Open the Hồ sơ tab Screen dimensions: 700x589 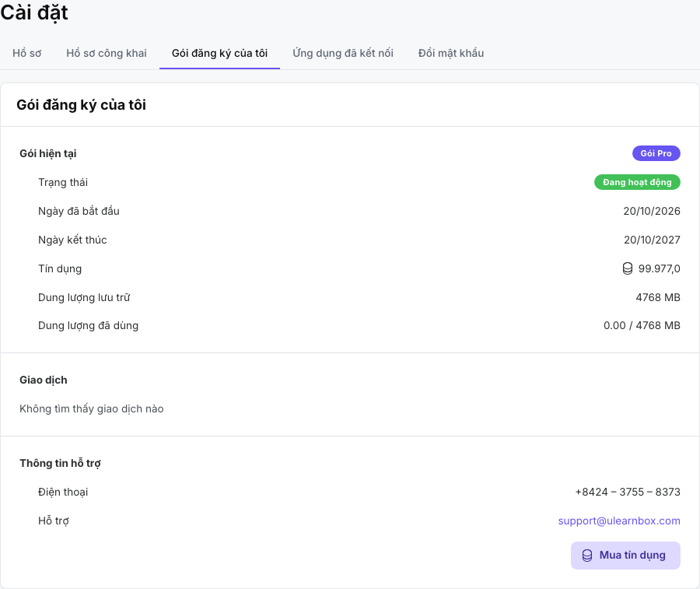pos(26,53)
